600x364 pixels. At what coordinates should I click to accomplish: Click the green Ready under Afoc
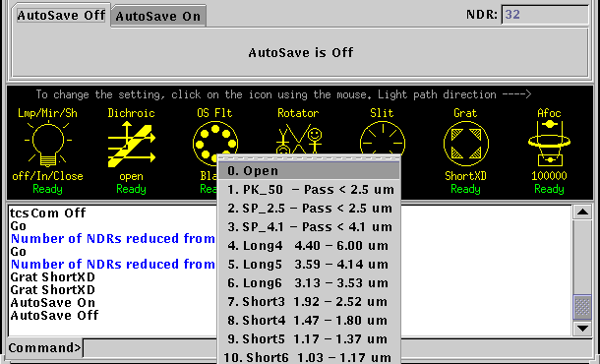click(x=549, y=189)
